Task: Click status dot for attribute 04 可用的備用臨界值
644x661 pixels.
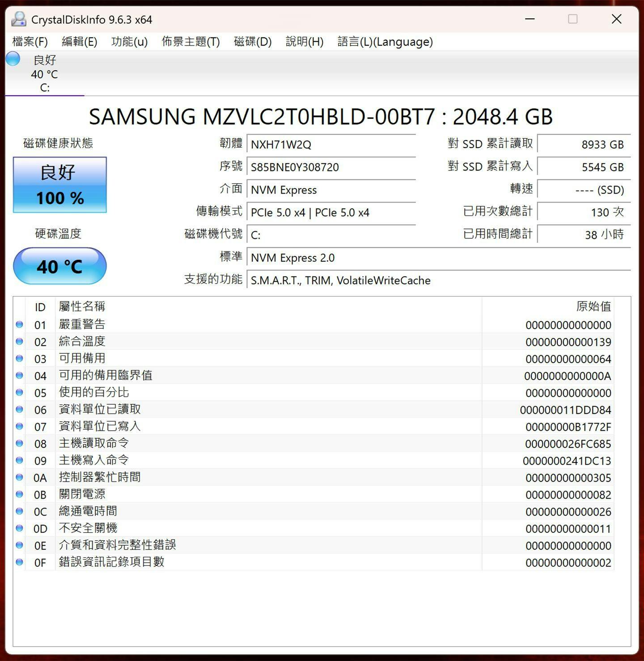Action: tap(19, 375)
